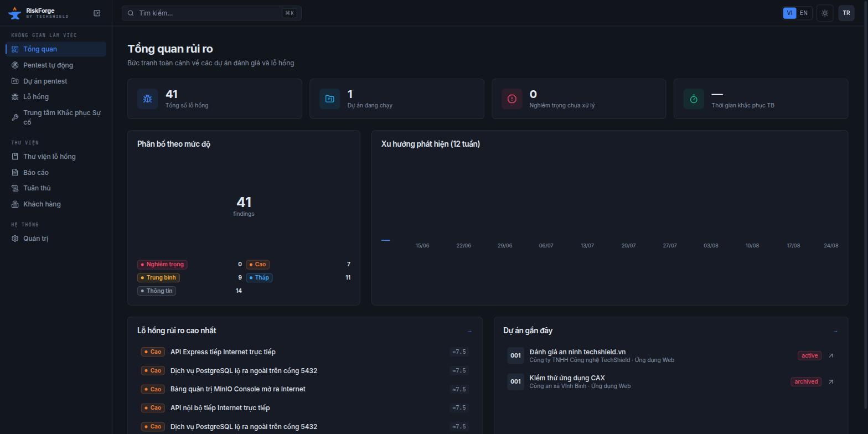
Task: Click the Tổng số lỗ hổng stat card
Action: coord(215,99)
